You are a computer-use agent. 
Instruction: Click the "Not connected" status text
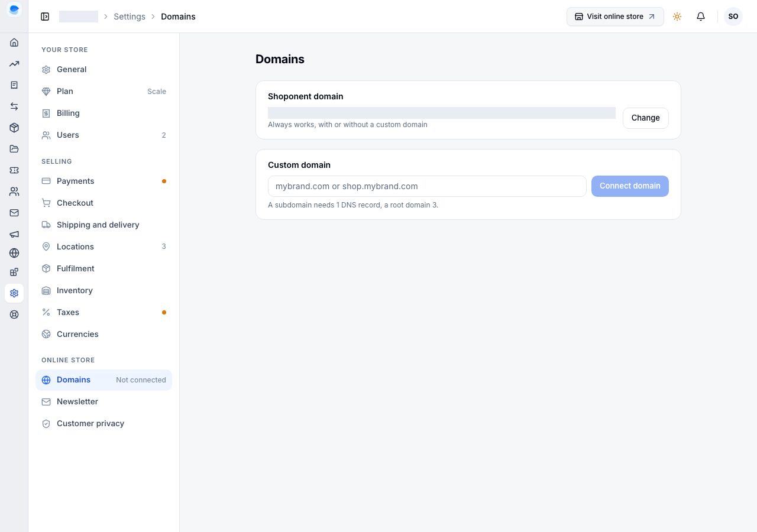(141, 379)
